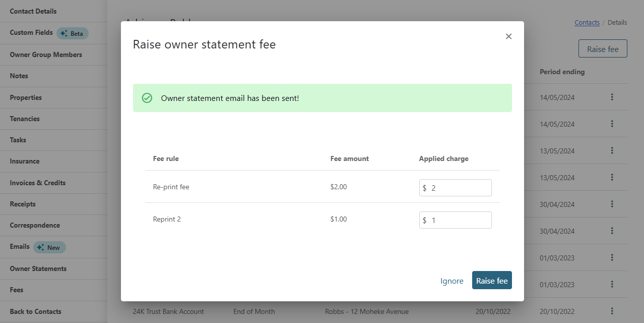Open the Emails sidebar section

(20, 247)
